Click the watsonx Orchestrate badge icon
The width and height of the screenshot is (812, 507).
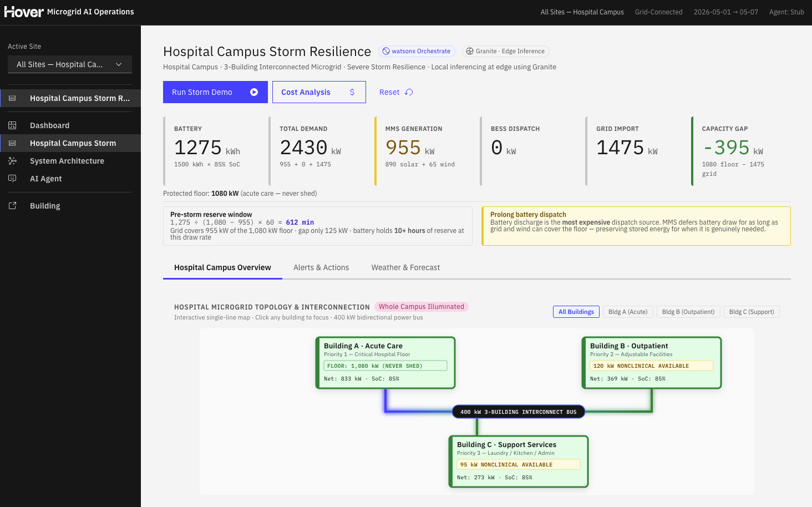(x=386, y=51)
